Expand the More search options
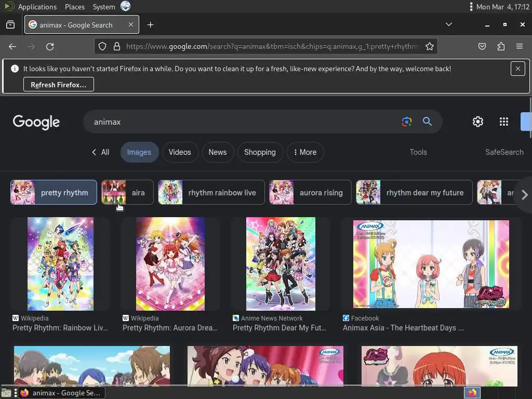532x399 pixels. (305, 152)
